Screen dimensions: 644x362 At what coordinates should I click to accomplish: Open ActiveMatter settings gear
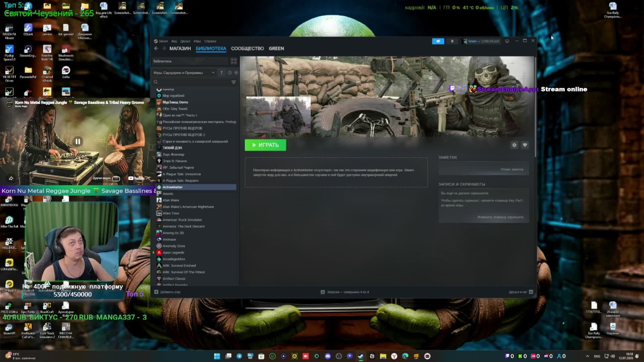(514, 145)
